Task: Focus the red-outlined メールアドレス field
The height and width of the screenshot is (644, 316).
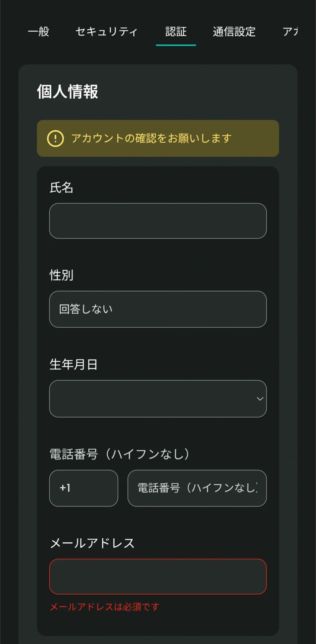Action: 158,576
